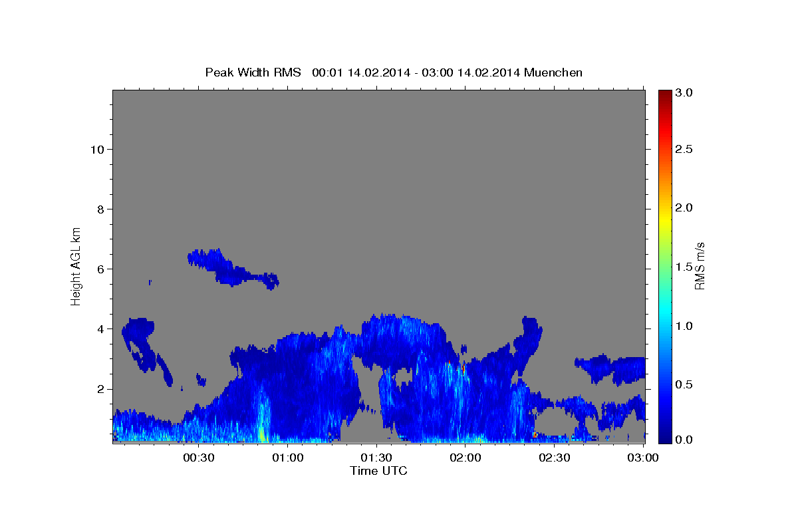Click the 'RMS m/s' colorbar label
Image resolution: width=798 pixels, height=532 pixels.
[x=700, y=265]
